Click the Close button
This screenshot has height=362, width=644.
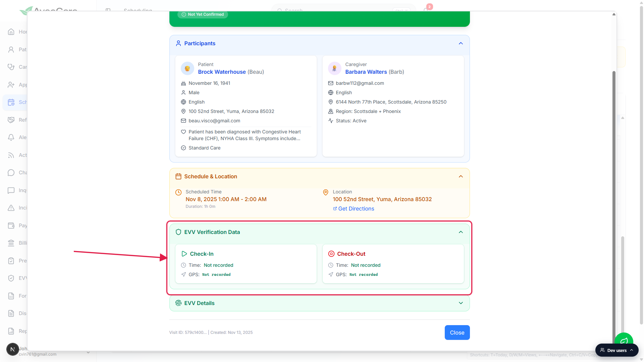tap(457, 333)
